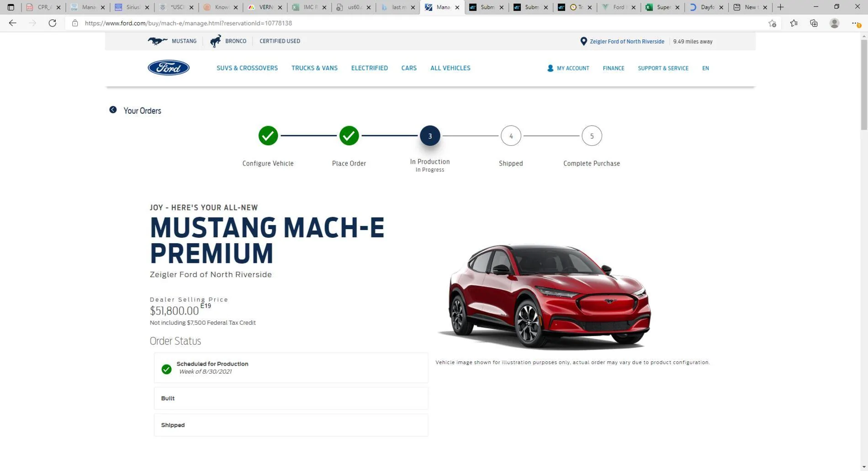Click step 5 Complete Purchase circle
The image size is (868, 471).
(x=592, y=136)
